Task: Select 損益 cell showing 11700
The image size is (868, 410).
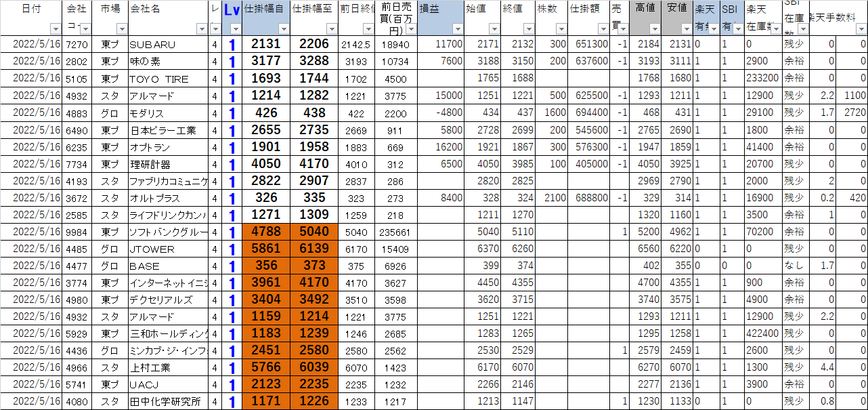Action: pyautogui.click(x=441, y=44)
